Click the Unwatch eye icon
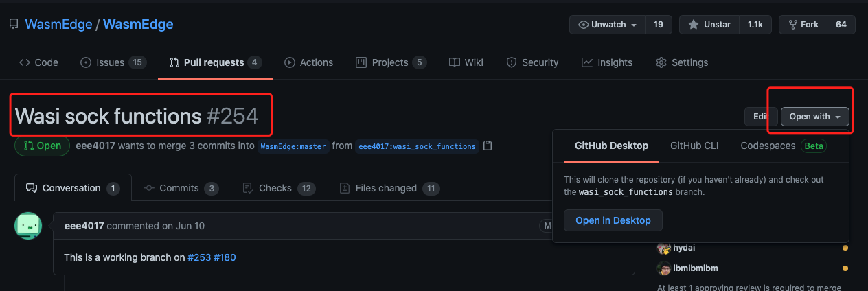The image size is (868, 291). click(584, 25)
